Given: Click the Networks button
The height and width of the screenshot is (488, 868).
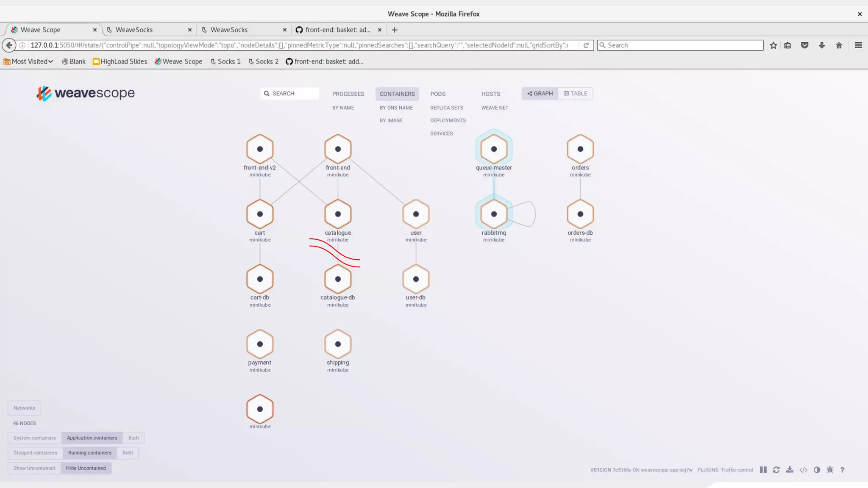Looking at the screenshot, I should pos(24,408).
